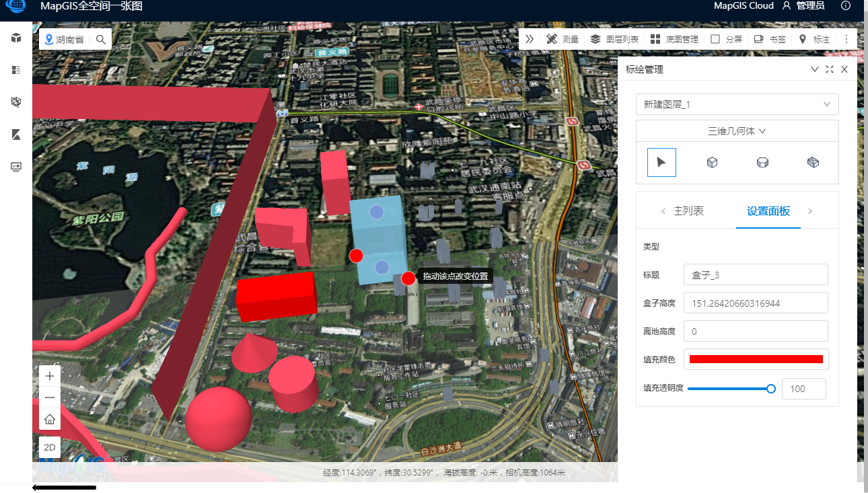Go to previous tab with left chevron

[663, 211]
